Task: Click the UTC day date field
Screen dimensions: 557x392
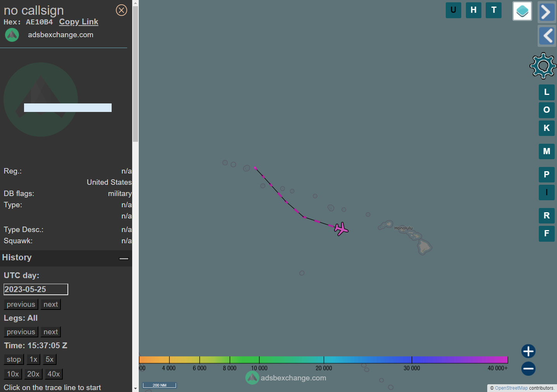Action: click(36, 289)
